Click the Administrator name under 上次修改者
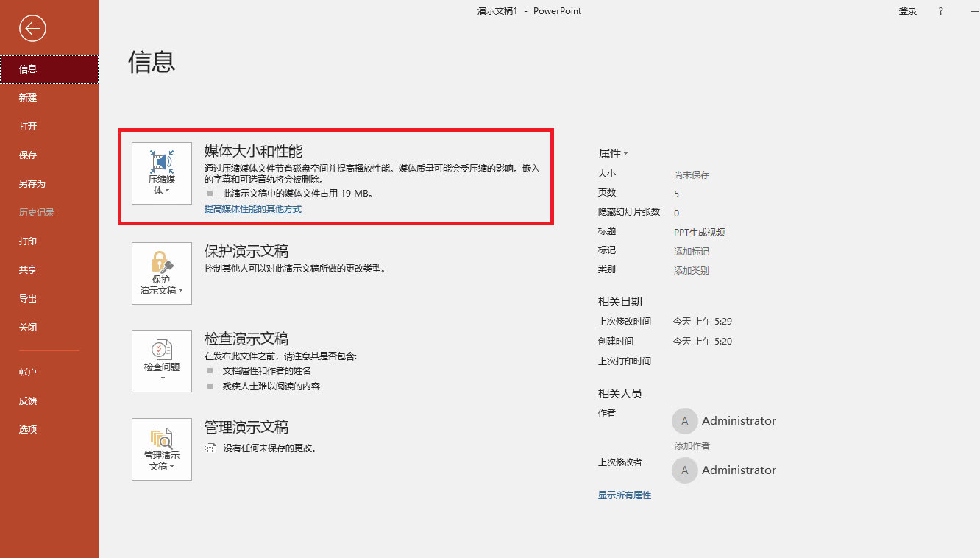 (739, 470)
